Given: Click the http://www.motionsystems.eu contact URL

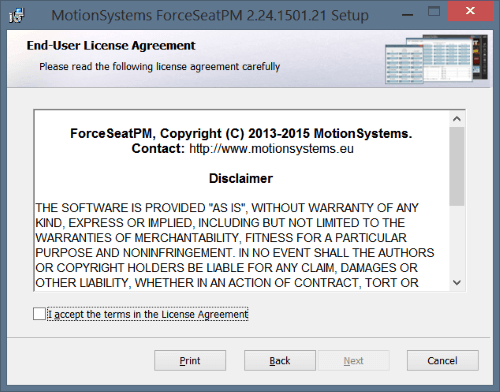Looking at the screenshot, I should (271, 149).
